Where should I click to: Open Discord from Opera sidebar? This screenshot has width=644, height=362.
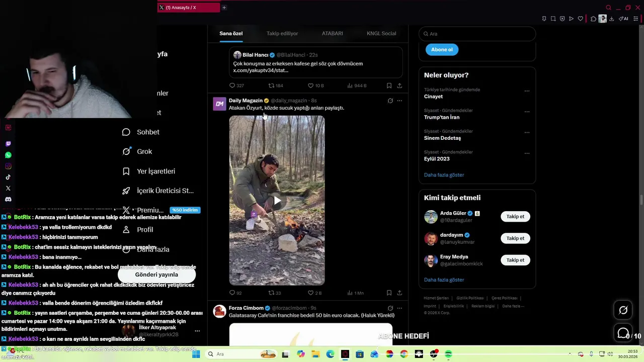pos(8,199)
